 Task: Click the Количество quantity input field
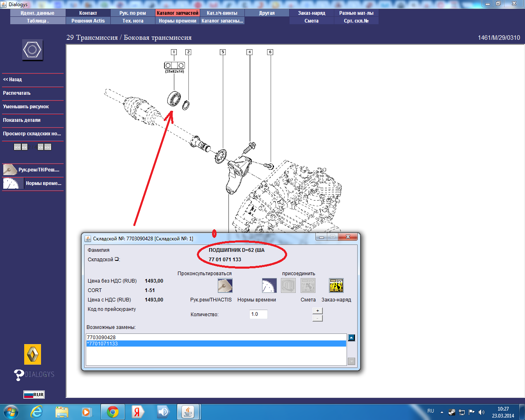click(x=258, y=314)
